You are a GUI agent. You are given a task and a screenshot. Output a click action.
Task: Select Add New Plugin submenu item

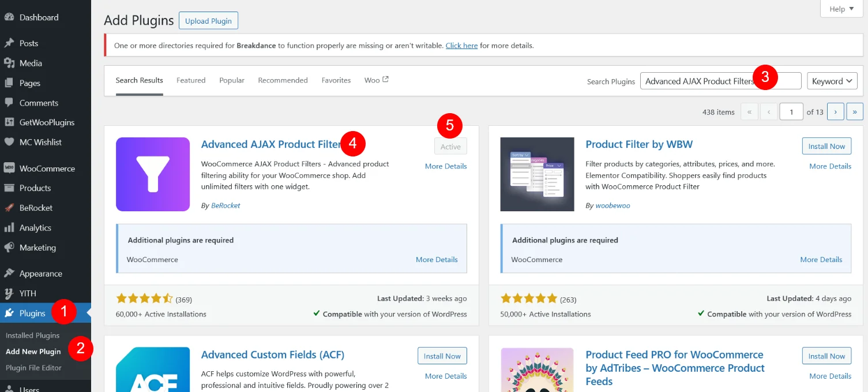(33, 352)
